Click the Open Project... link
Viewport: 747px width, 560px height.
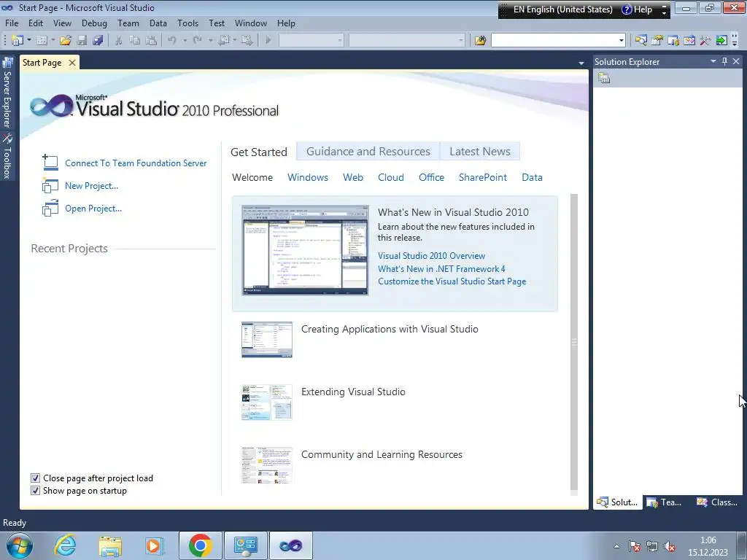click(x=93, y=208)
